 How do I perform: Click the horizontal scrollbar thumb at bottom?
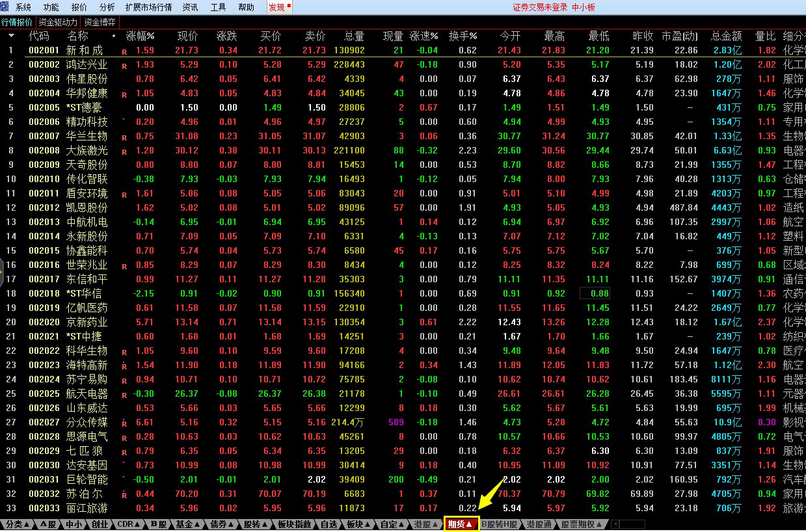632,524
